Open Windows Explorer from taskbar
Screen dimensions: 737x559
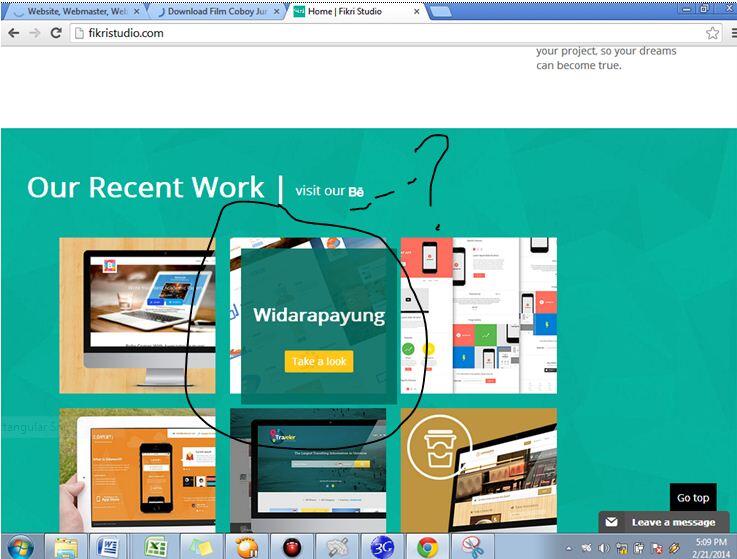[x=66, y=547]
